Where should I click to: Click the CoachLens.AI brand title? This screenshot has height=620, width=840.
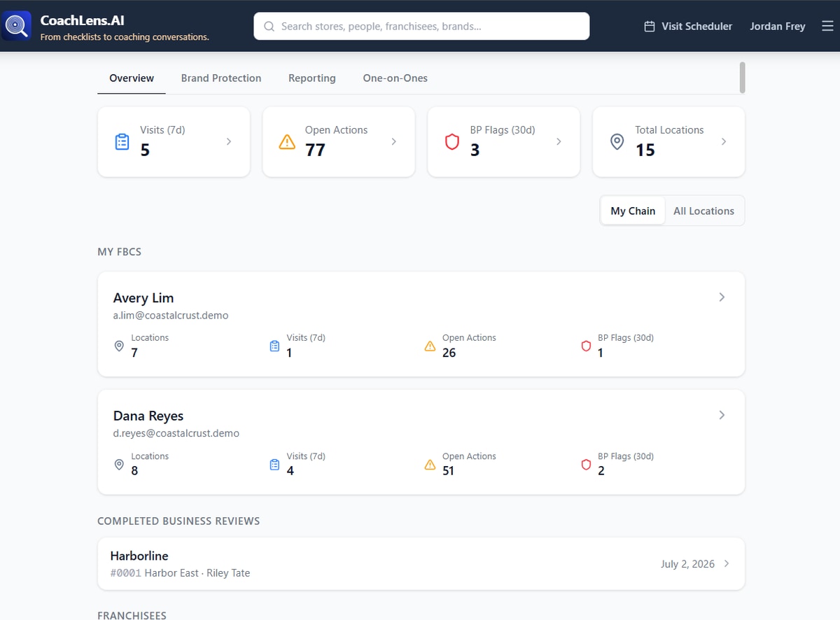click(x=83, y=21)
